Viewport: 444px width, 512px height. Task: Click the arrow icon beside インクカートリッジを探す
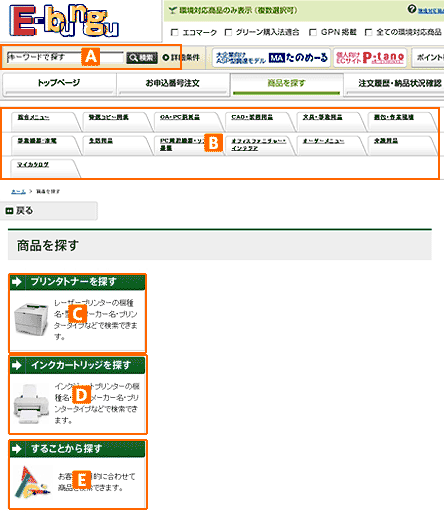point(16,365)
